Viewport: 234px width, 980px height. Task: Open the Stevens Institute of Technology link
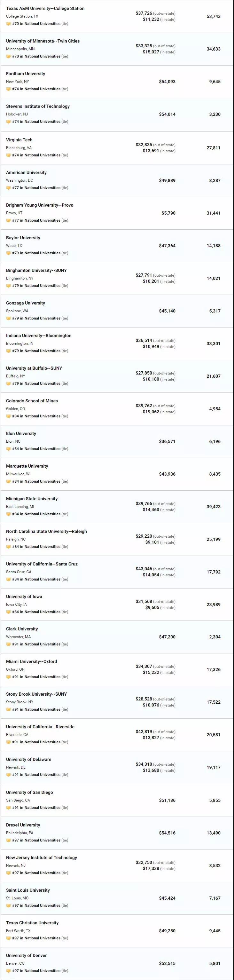(38, 106)
